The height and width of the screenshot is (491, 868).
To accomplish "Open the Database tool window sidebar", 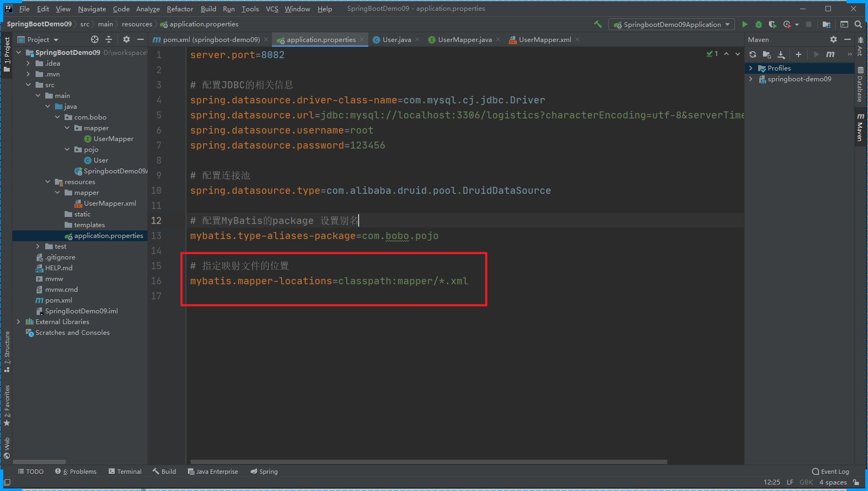I will tap(860, 85).
